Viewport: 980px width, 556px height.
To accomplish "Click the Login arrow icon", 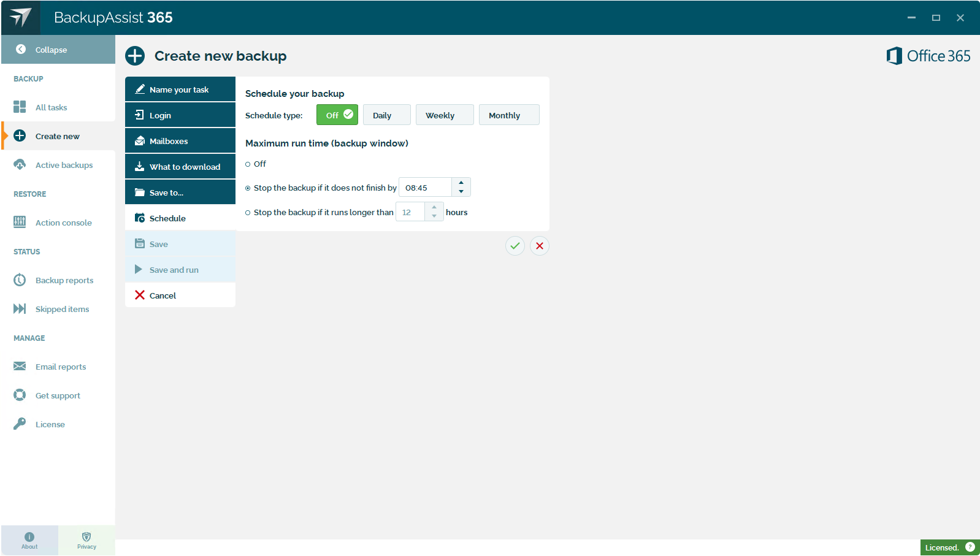I will (x=140, y=115).
